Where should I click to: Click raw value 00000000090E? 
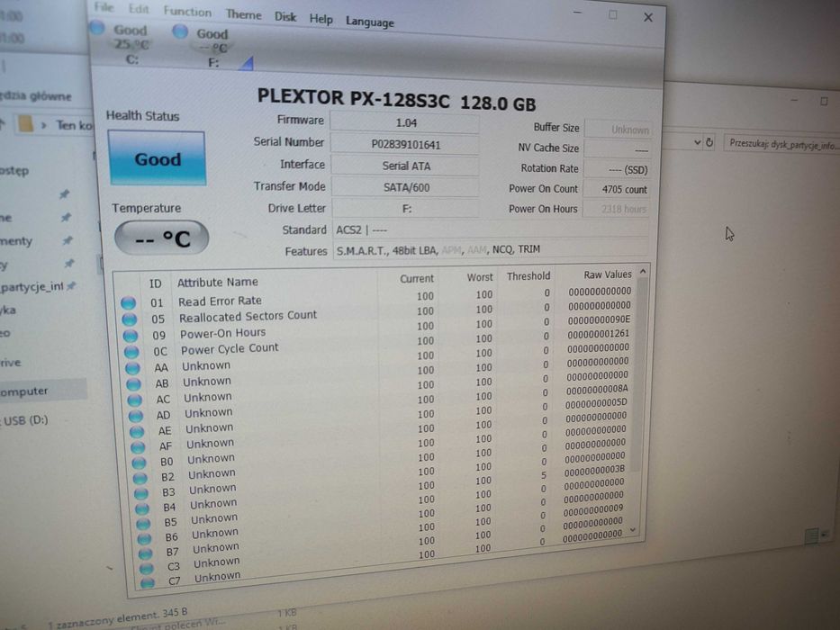599,319
